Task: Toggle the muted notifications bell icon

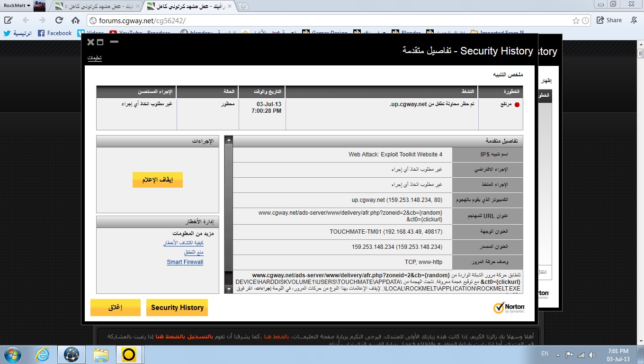Action: [x=634, y=20]
